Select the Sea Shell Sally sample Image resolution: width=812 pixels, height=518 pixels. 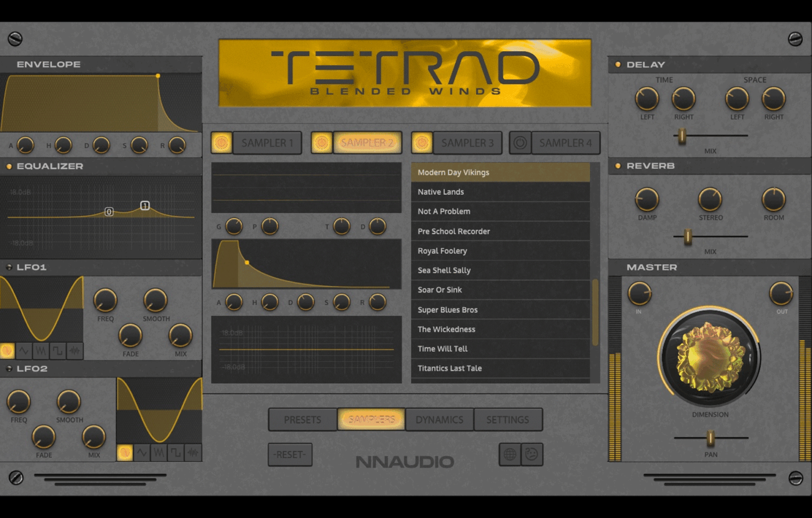500,270
